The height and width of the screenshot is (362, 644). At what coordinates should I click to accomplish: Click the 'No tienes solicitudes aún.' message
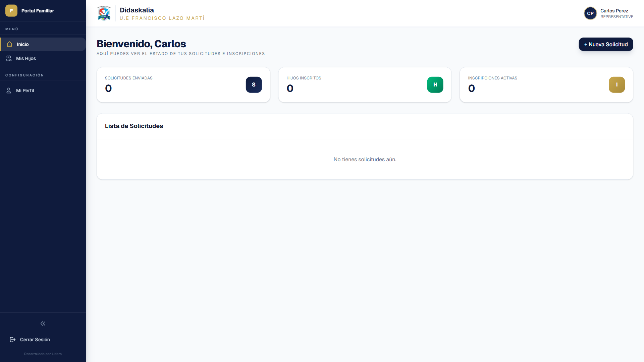(x=365, y=160)
